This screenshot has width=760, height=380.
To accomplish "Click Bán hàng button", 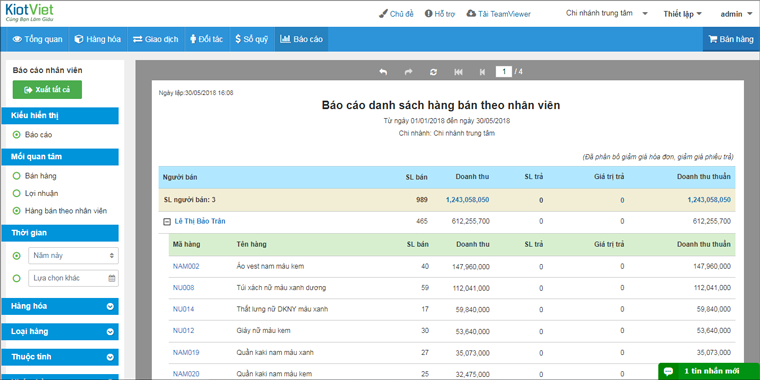I will (731, 39).
